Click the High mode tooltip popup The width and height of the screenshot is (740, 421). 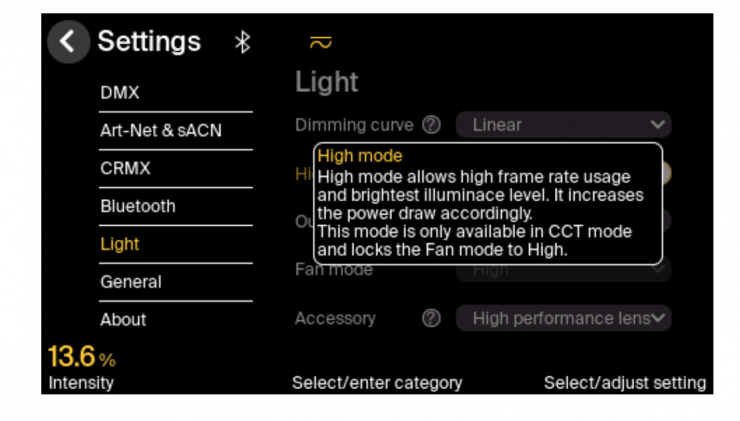488,203
